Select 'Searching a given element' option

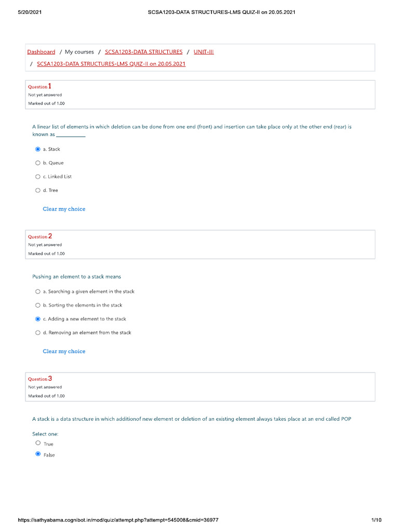[37, 291]
